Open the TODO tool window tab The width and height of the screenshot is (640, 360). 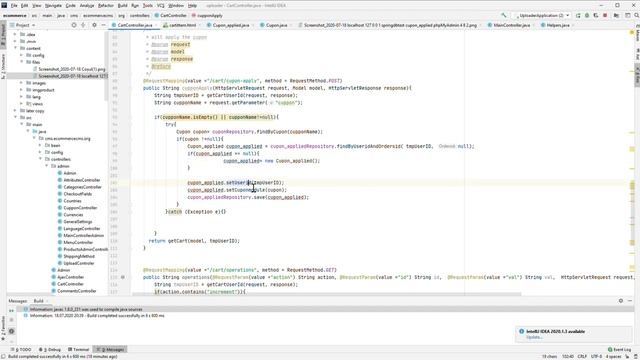pyautogui.click(x=21, y=349)
